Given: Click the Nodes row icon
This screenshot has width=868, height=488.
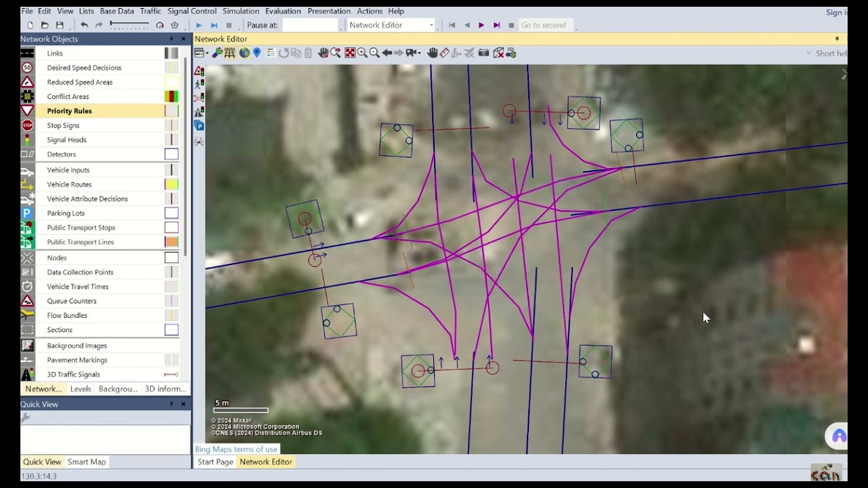Looking at the screenshot, I should coord(27,258).
